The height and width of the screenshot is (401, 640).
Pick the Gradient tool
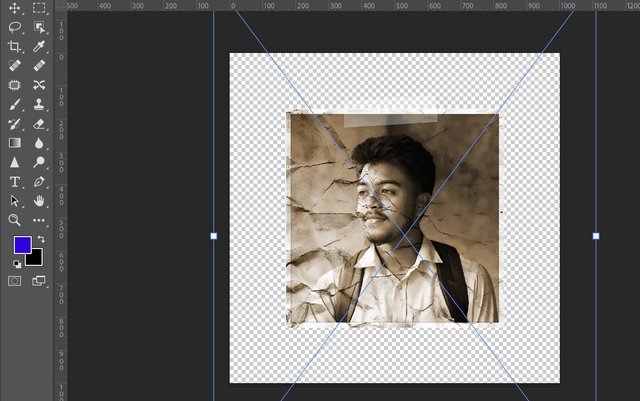click(x=15, y=143)
